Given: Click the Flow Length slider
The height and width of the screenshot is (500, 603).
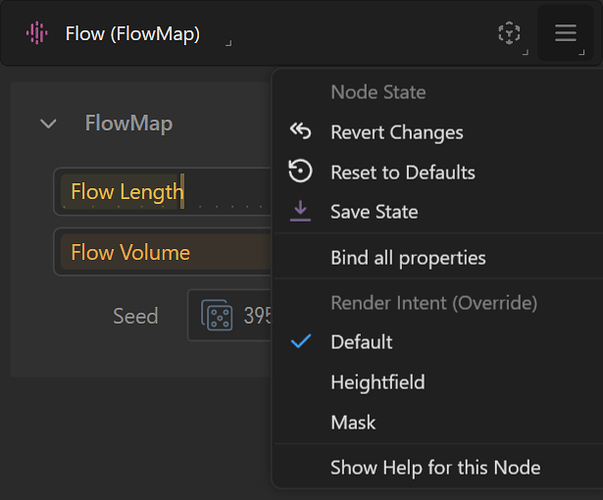Looking at the screenshot, I should coord(163,192).
